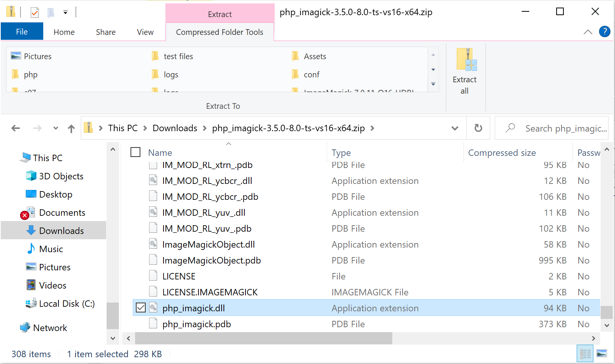Click the Help question mark icon
Viewport: 615px width, 364px height.
pos(604,31)
